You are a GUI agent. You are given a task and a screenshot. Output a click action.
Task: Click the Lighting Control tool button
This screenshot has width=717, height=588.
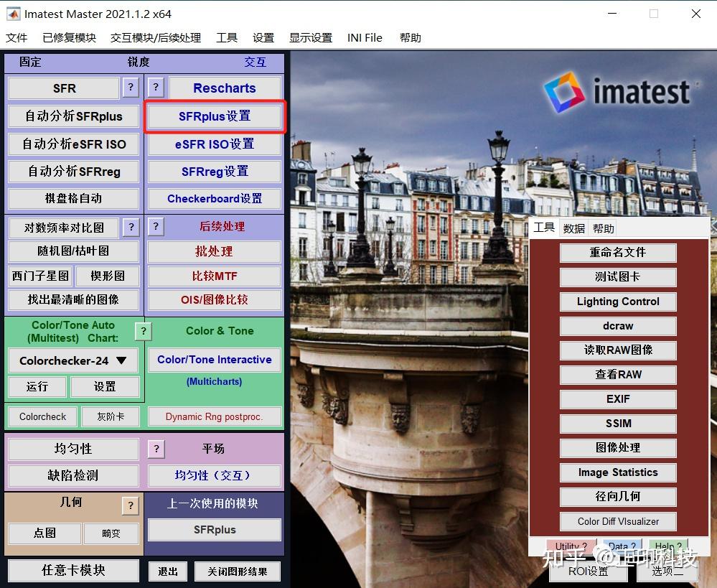617,302
